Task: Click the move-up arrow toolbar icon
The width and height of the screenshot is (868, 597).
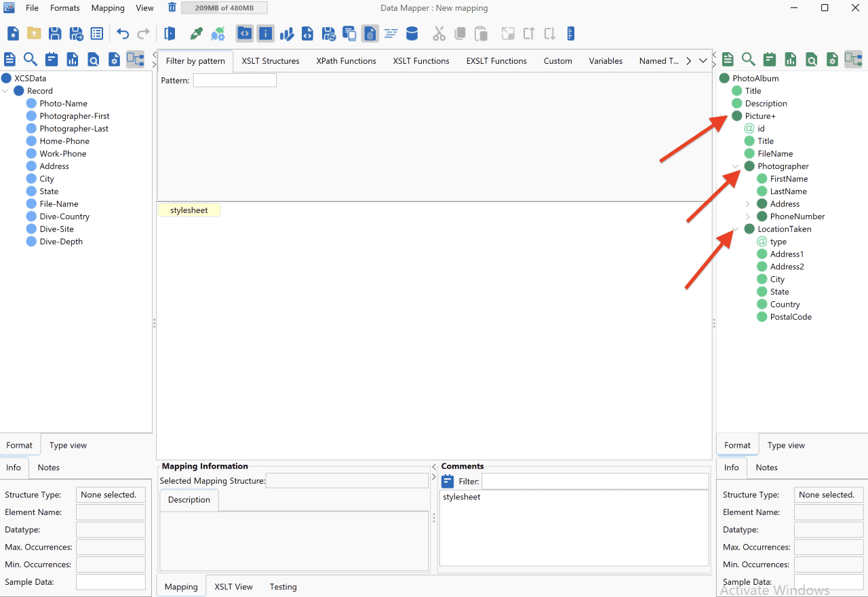Action: click(x=529, y=33)
